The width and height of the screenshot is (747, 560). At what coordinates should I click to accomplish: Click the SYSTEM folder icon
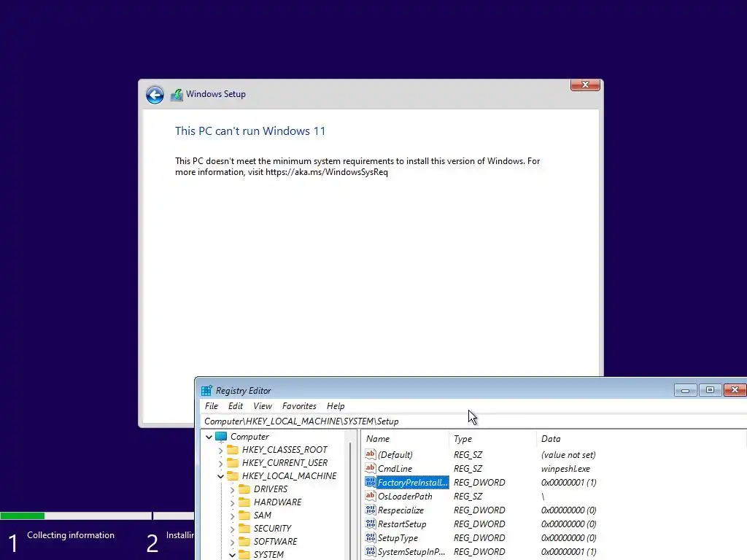tap(244, 554)
